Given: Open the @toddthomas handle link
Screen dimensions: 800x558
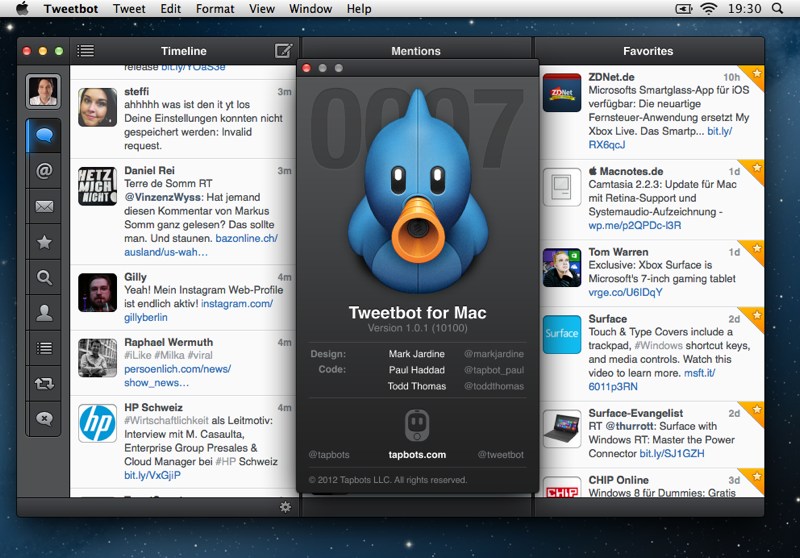Looking at the screenshot, I should click(494, 386).
